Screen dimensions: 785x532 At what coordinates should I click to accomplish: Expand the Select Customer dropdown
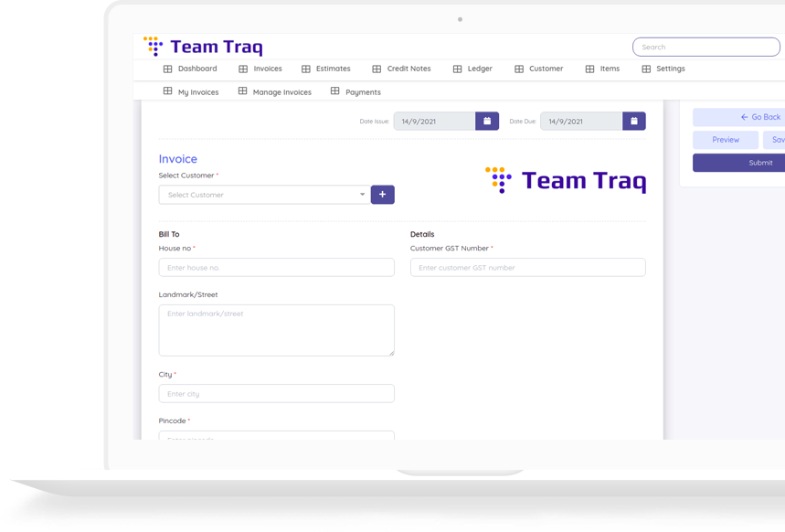click(265, 195)
